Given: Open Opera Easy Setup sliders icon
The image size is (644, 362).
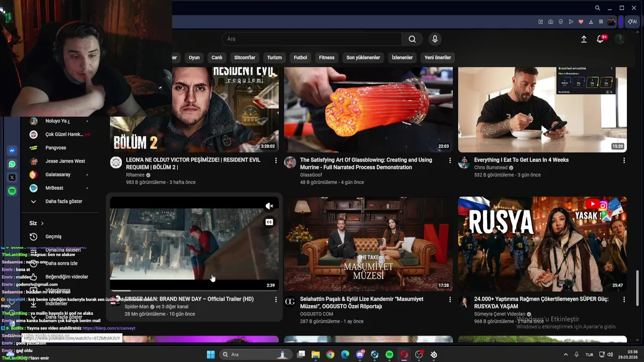Looking at the screenshot, I should [x=601, y=22].
